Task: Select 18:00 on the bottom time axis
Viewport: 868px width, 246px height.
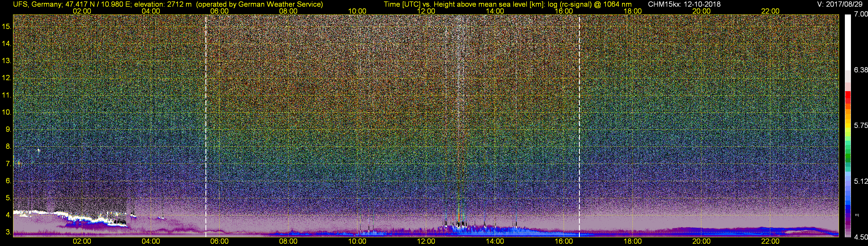Action: pyautogui.click(x=632, y=241)
